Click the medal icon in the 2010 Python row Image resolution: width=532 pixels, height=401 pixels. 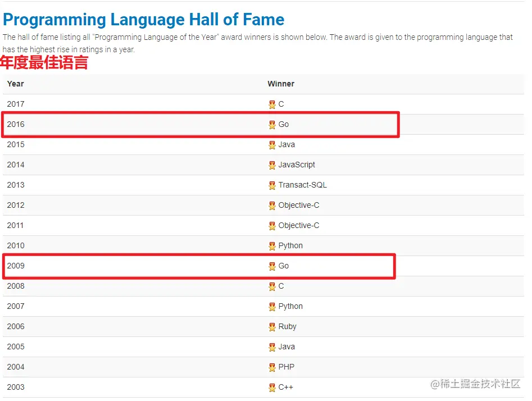pos(272,246)
